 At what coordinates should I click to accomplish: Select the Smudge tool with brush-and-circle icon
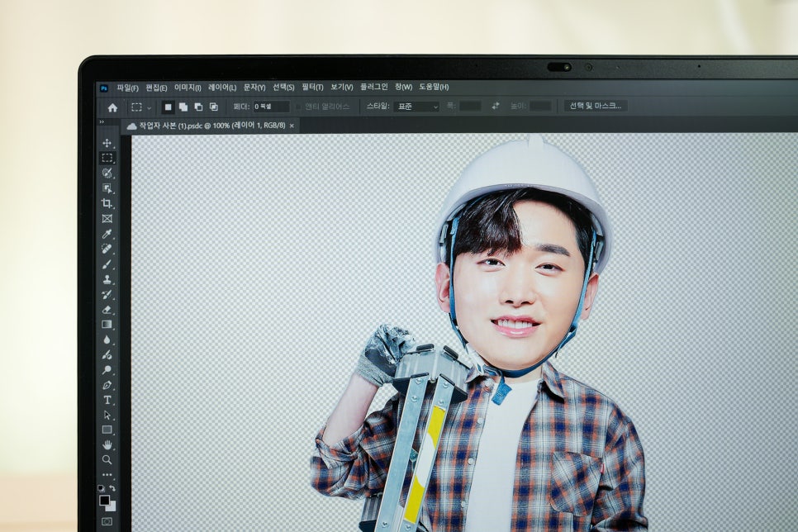[x=107, y=355]
